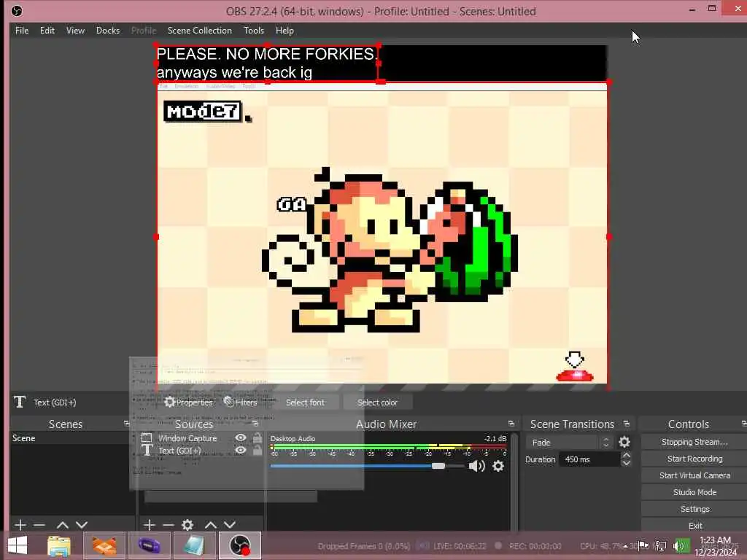Click Select color button
Image resolution: width=747 pixels, height=560 pixels.
click(x=377, y=402)
